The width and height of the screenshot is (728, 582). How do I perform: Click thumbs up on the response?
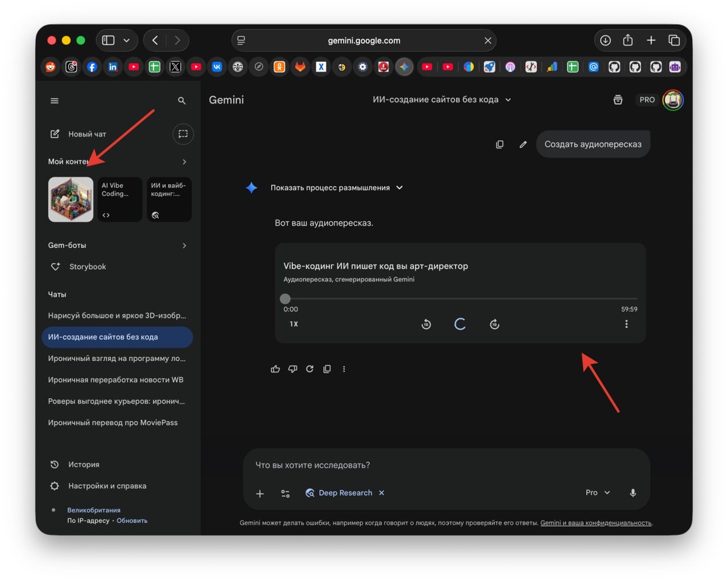coord(275,369)
